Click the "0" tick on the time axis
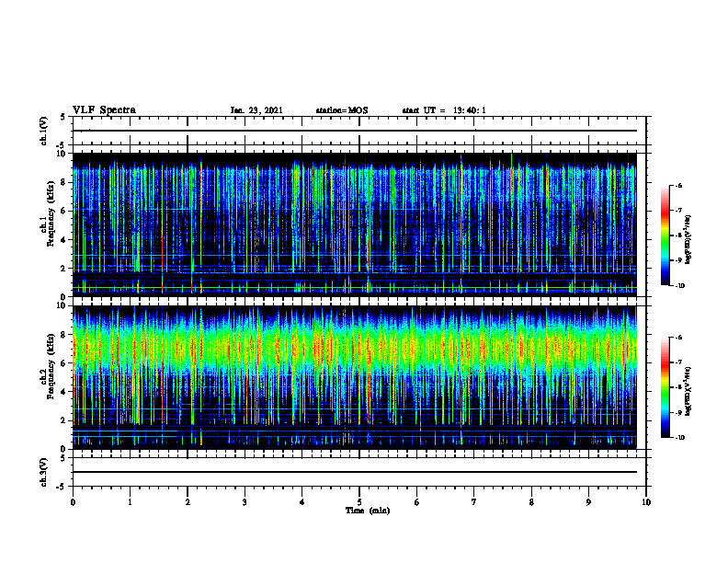 pos(73,502)
